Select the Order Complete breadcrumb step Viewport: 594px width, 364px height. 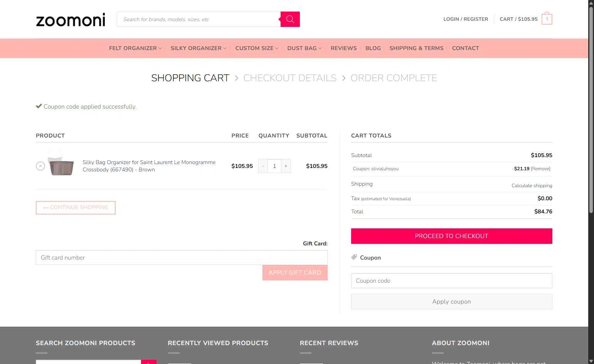[x=394, y=78]
